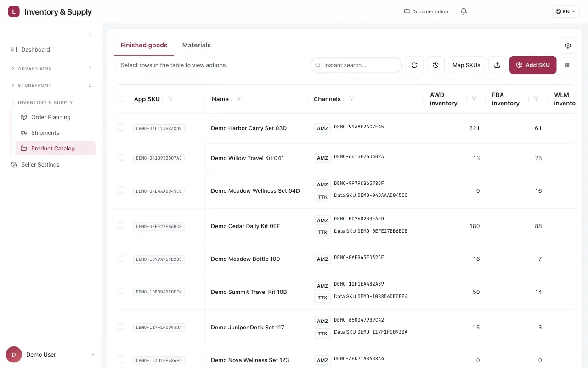Click SKU tag DEMO-041B932007A8
The image size is (588, 368).
coord(159,158)
